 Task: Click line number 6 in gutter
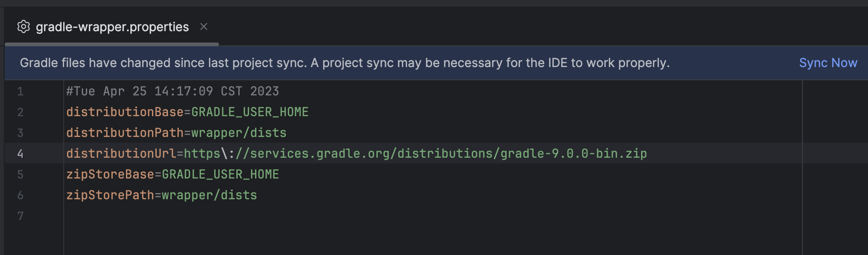tap(20, 195)
